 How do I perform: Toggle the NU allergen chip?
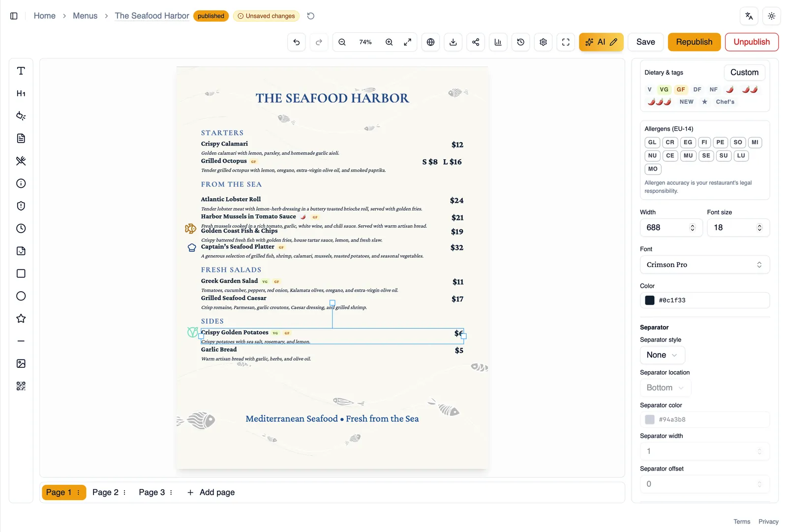pyautogui.click(x=652, y=156)
